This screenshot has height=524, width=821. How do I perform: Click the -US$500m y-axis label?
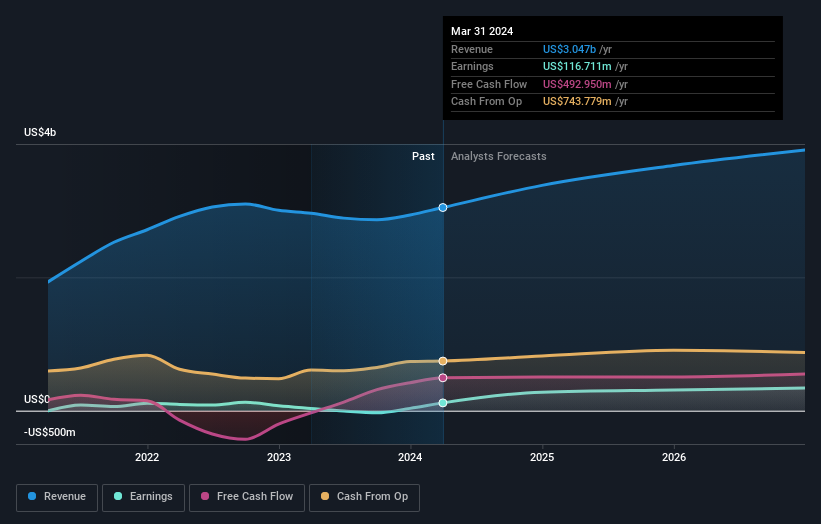[x=50, y=432]
